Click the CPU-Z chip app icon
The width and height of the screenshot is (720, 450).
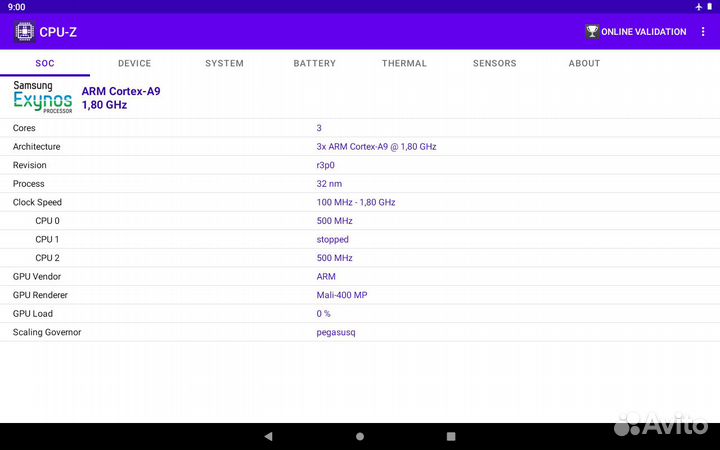coord(24,32)
